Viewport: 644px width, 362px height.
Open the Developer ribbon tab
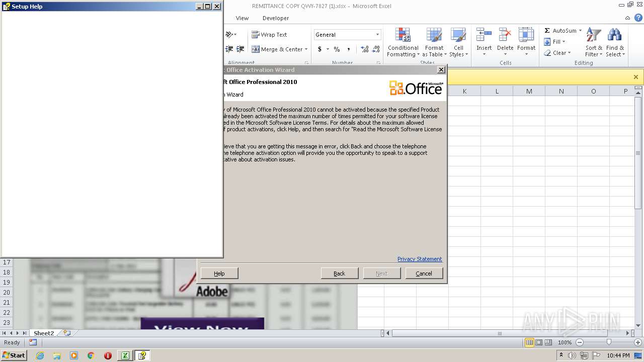[x=276, y=18]
